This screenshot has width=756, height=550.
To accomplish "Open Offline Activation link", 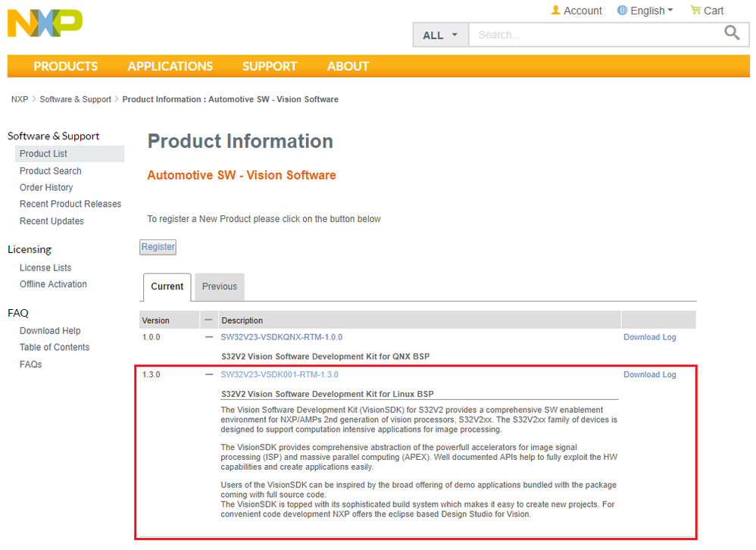I will pos(54,284).
